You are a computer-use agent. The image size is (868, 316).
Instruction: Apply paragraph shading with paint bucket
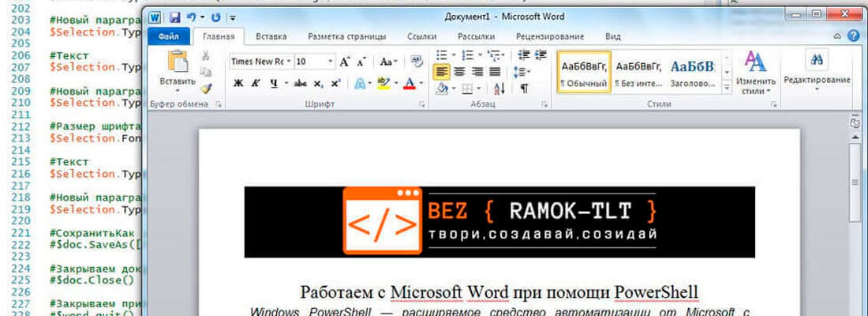pos(441,88)
